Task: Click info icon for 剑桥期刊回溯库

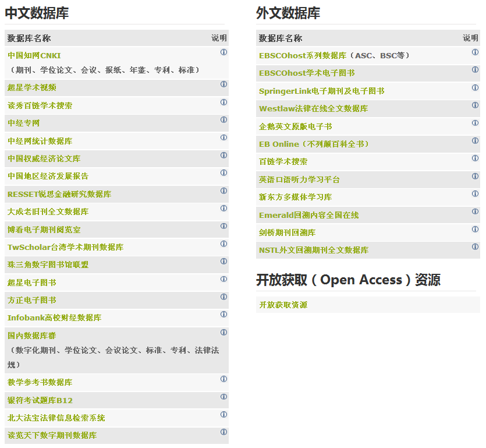Action: pos(475,230)
